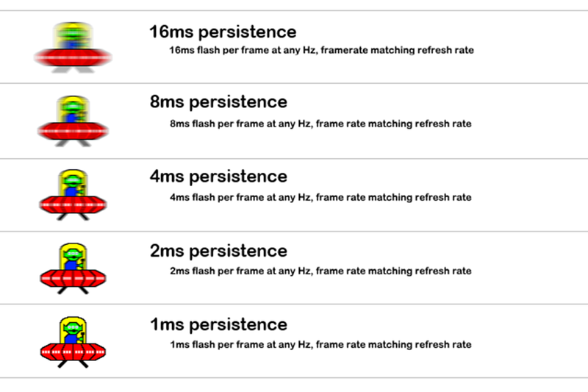Screen dimensions: 588x392
Task: Click the black landing legs of the 1ms UFO
Action: tap(72, 362)
